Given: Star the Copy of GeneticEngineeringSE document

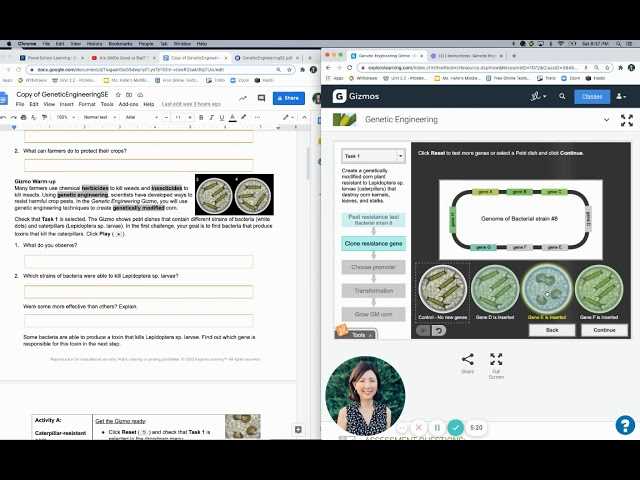Looking at the screenshot, I should (x=118, y=94).
